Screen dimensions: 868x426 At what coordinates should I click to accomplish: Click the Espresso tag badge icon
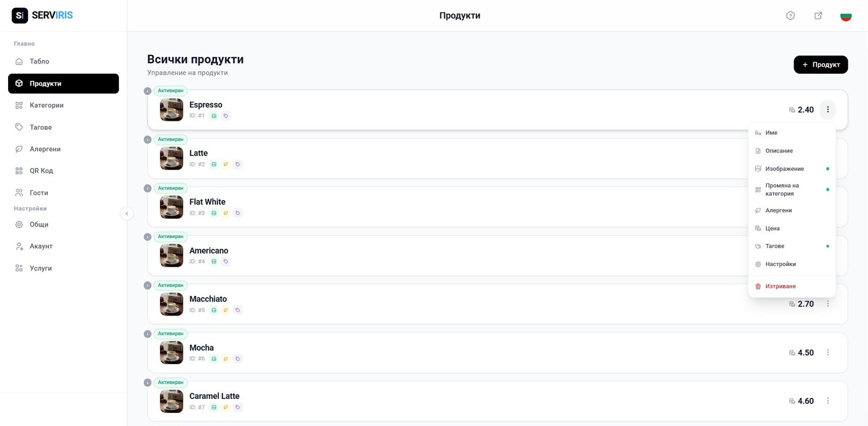point(226,116)
